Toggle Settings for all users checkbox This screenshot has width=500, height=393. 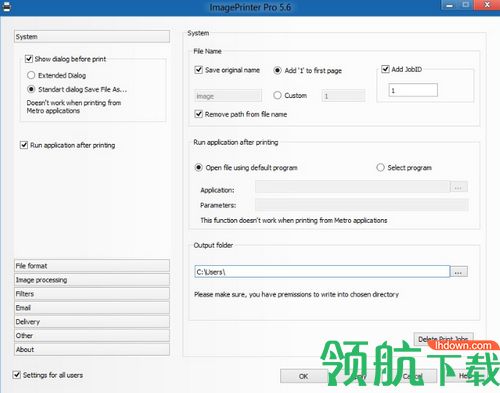pyautogui.click(x=17, y=375)
